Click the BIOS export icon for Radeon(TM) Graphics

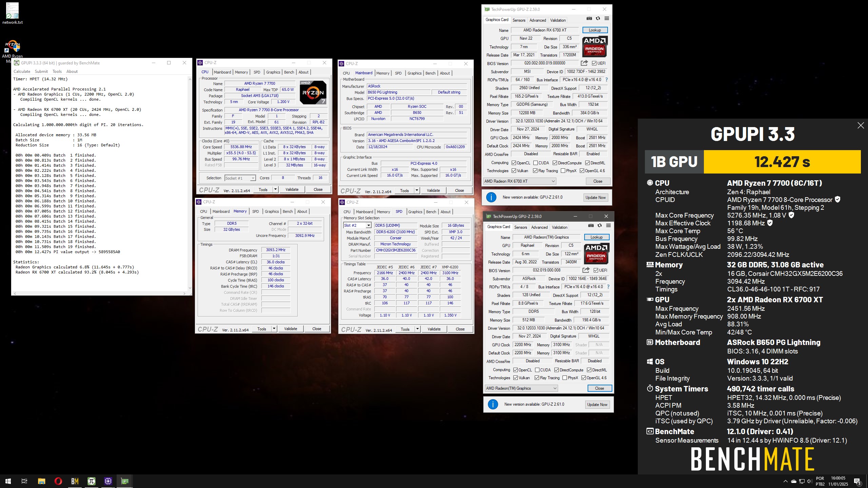586,270
